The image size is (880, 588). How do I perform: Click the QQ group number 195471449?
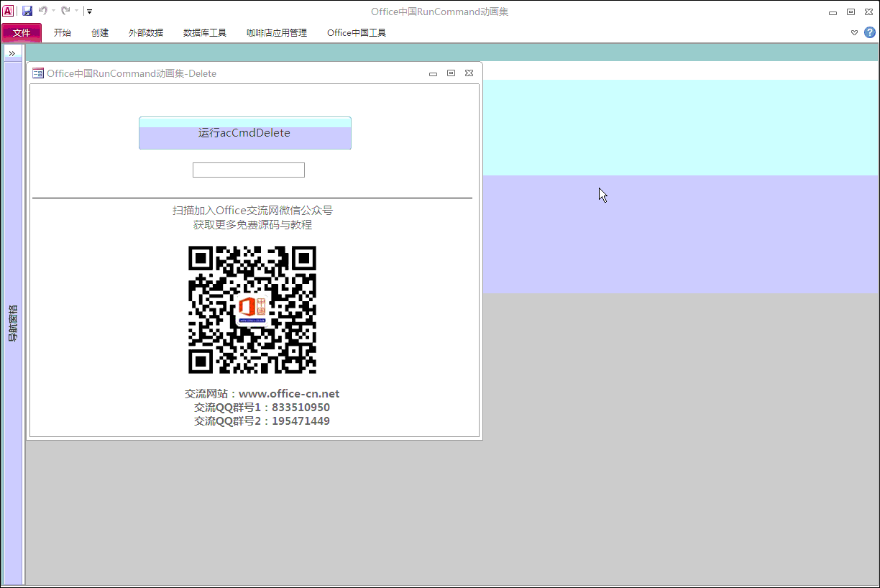pos(301,421)
